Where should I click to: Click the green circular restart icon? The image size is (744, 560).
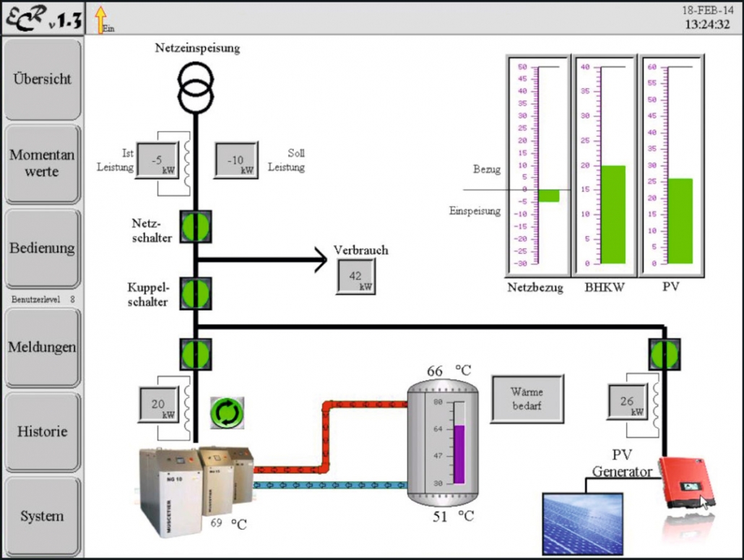coord(227,413)
